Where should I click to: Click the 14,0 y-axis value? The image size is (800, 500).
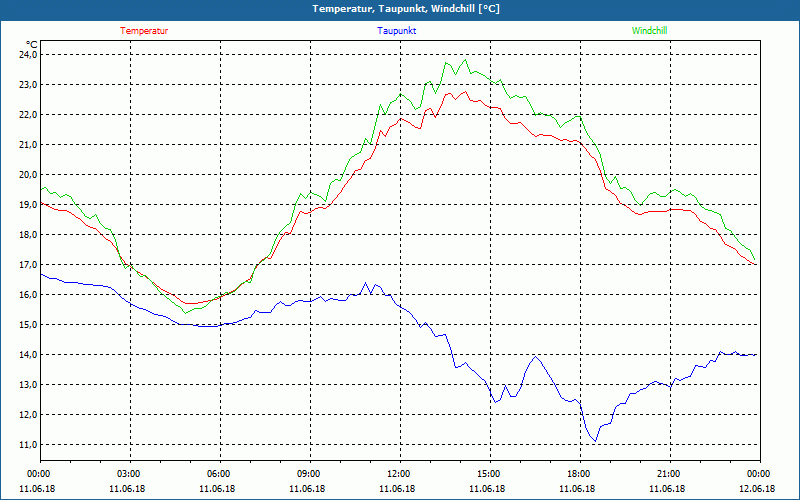click(29, 355)
